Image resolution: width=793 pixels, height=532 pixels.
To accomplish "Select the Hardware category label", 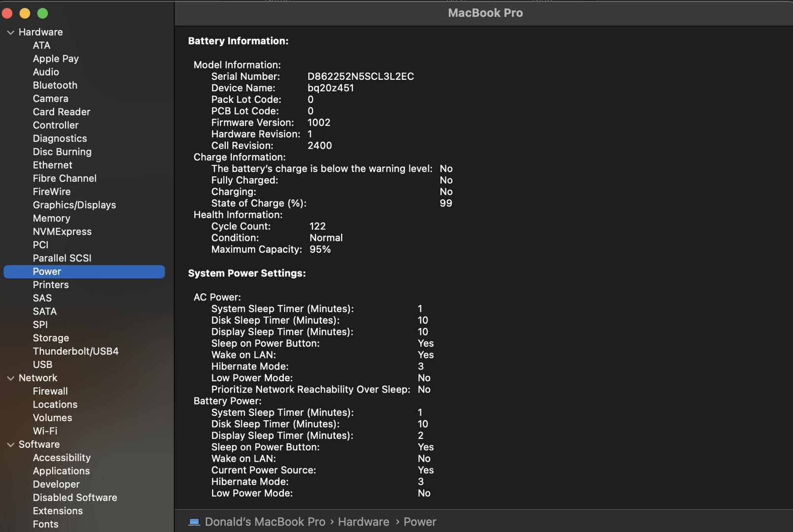I will (x=40, y=32).
